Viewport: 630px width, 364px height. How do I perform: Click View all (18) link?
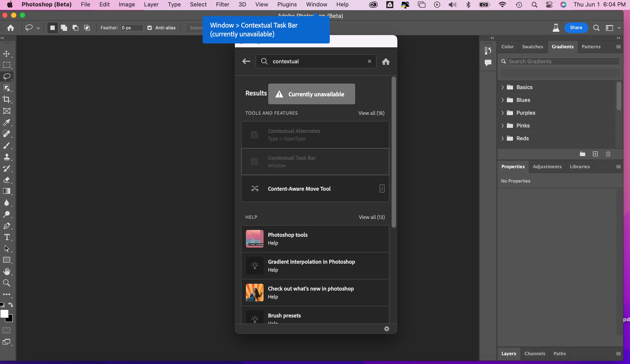tap(371, 113)
